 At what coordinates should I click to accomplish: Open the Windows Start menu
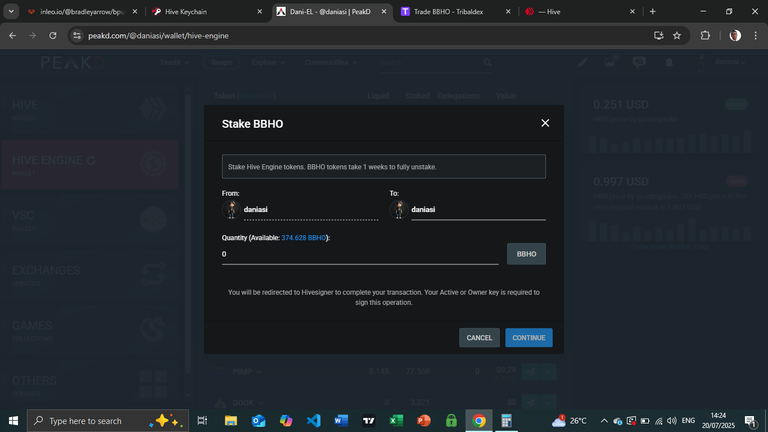click(13, 420)
